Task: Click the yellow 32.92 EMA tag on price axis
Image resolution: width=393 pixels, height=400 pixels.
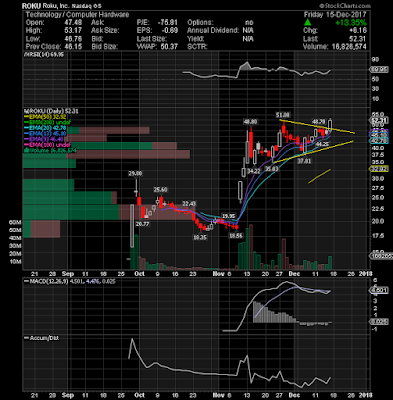Action: [380, 169]
